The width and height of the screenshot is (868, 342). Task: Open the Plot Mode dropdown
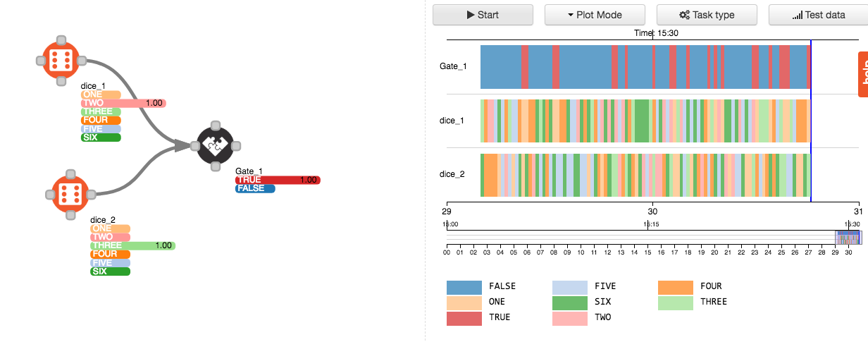595,15
